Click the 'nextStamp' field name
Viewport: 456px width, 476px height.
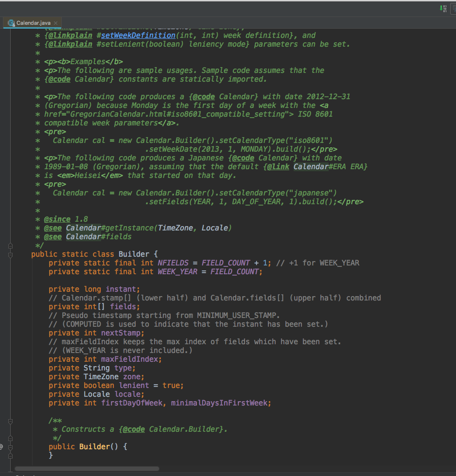[121, 333]
